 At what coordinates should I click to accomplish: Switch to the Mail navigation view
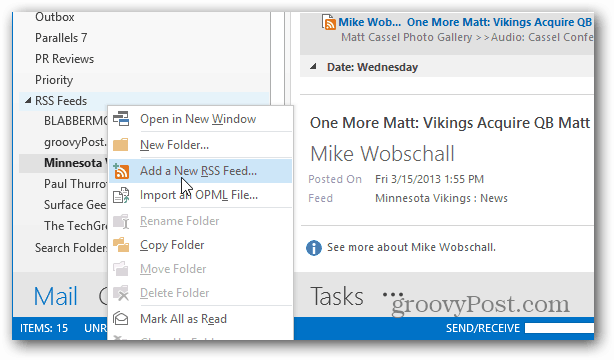point(55,296)
